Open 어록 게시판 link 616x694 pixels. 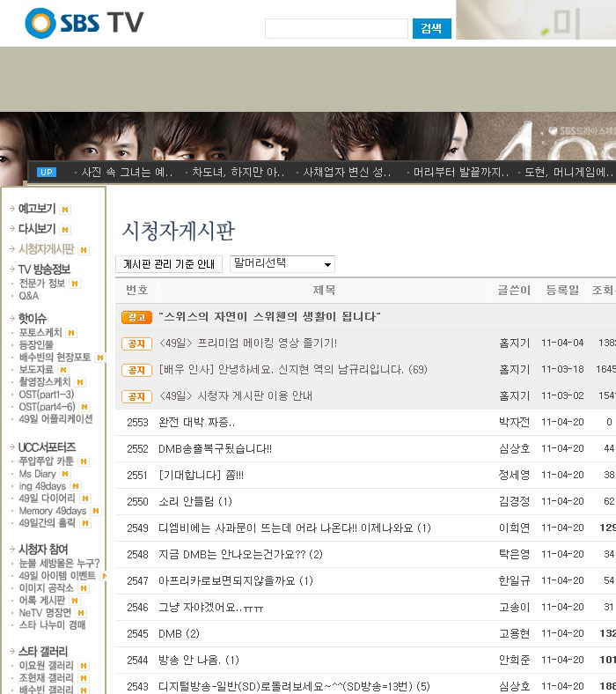pos(42,601)
